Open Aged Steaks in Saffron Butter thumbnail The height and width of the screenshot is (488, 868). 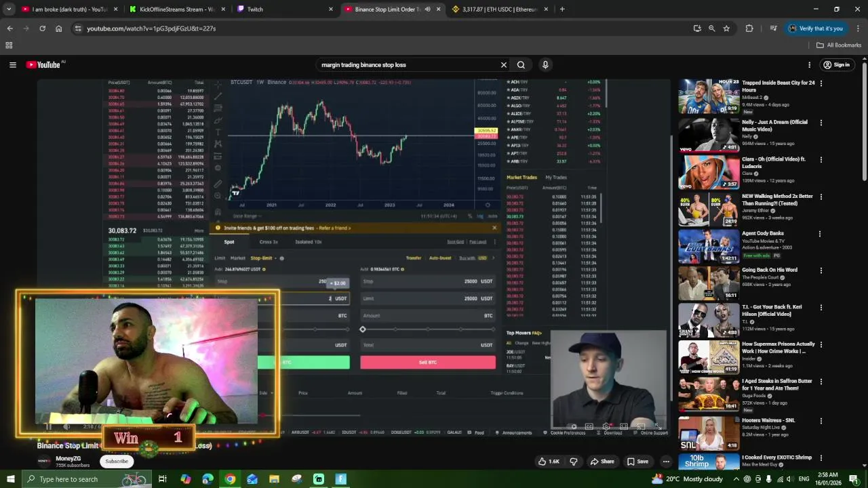pyautogui.click(x=709, y=394)
